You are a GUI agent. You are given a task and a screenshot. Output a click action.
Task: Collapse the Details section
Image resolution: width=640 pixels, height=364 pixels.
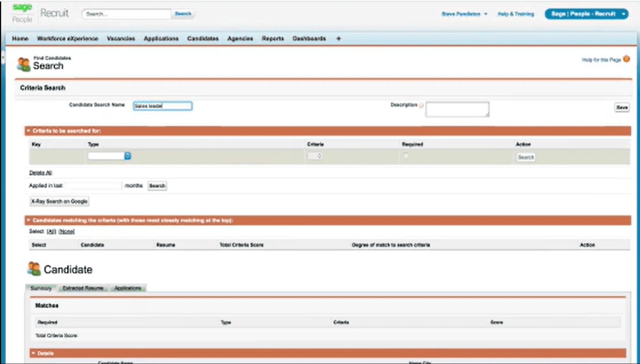coord(34,353)
